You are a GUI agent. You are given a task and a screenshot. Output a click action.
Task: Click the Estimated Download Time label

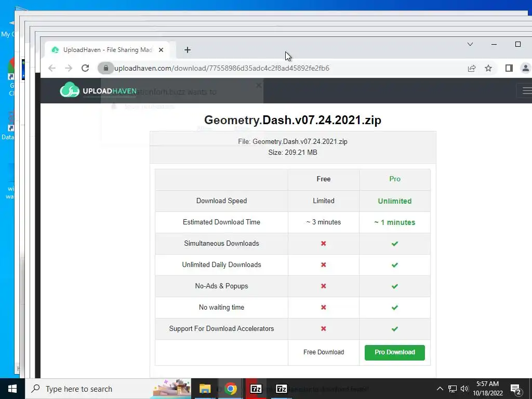221,222
